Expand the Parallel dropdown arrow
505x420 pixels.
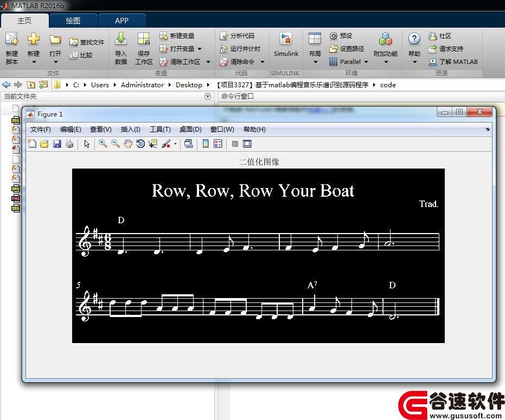tap(366, 62)
